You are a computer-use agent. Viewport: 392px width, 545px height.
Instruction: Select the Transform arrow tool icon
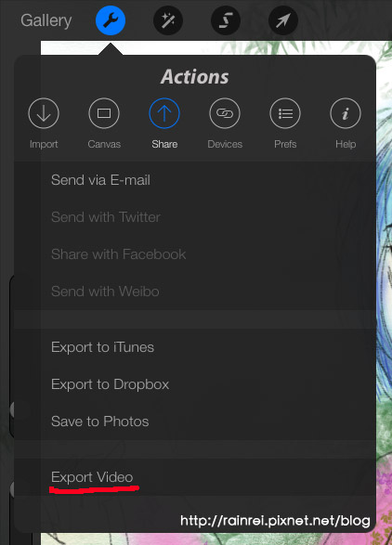[283, 20]
